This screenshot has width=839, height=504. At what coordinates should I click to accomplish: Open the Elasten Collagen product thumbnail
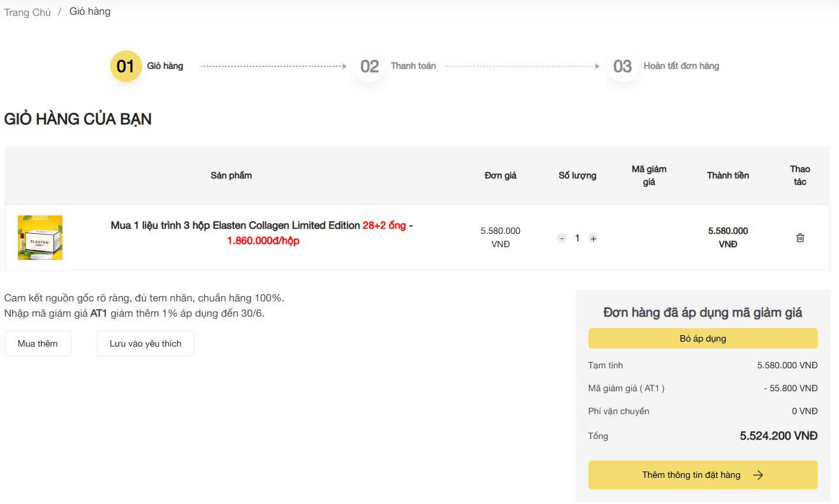click(40, 238)
